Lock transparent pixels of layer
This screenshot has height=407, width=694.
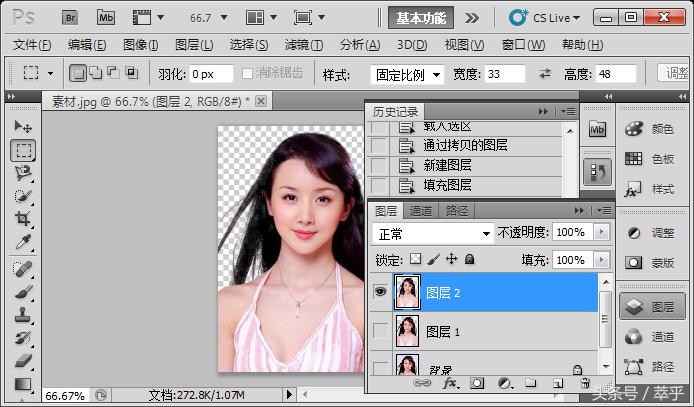(x=415, y=259)
